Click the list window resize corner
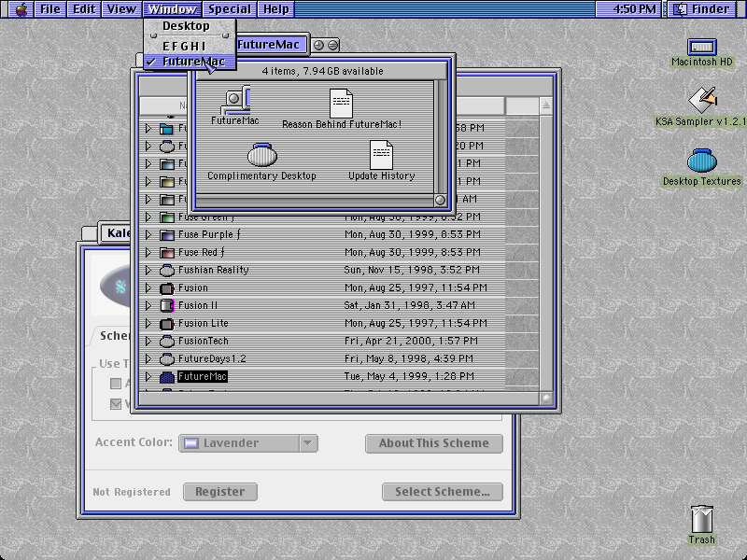The width and height of the screenshot is (747, 560). 546,399
